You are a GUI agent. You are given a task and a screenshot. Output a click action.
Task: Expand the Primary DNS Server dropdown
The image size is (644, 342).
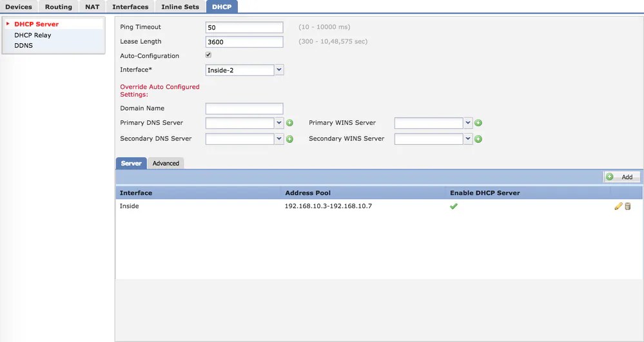click(x=279, y=123)
